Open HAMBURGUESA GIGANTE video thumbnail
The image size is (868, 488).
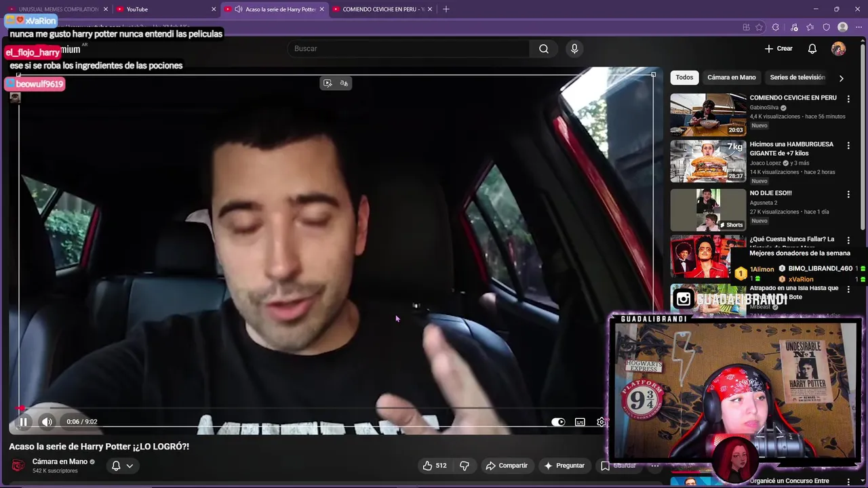708,161
